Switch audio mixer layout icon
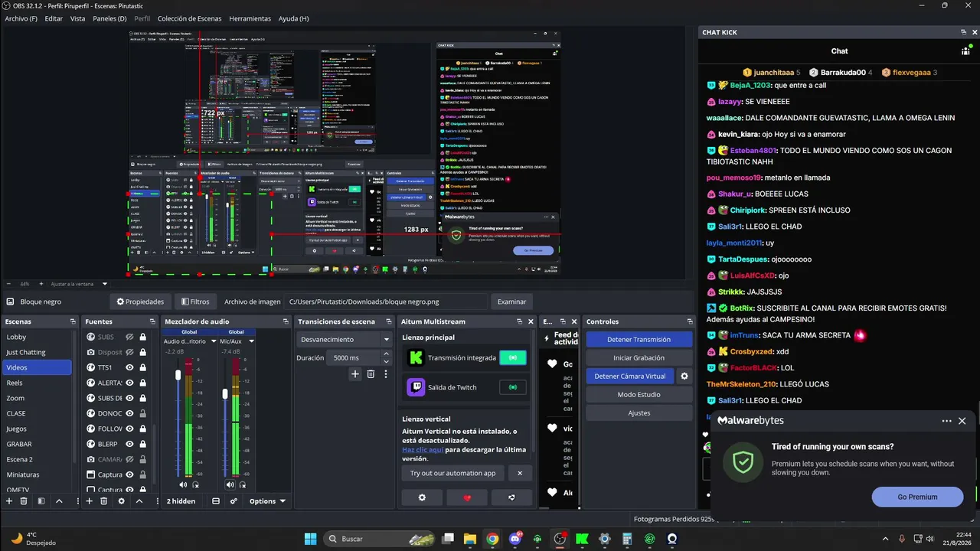This screenshot has width=980, height=551. point(216,501)
